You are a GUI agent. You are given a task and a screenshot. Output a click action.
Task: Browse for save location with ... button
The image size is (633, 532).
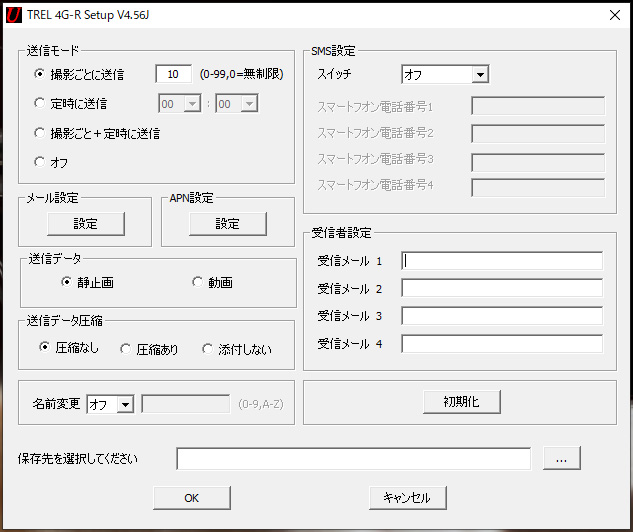coord(562,458)
